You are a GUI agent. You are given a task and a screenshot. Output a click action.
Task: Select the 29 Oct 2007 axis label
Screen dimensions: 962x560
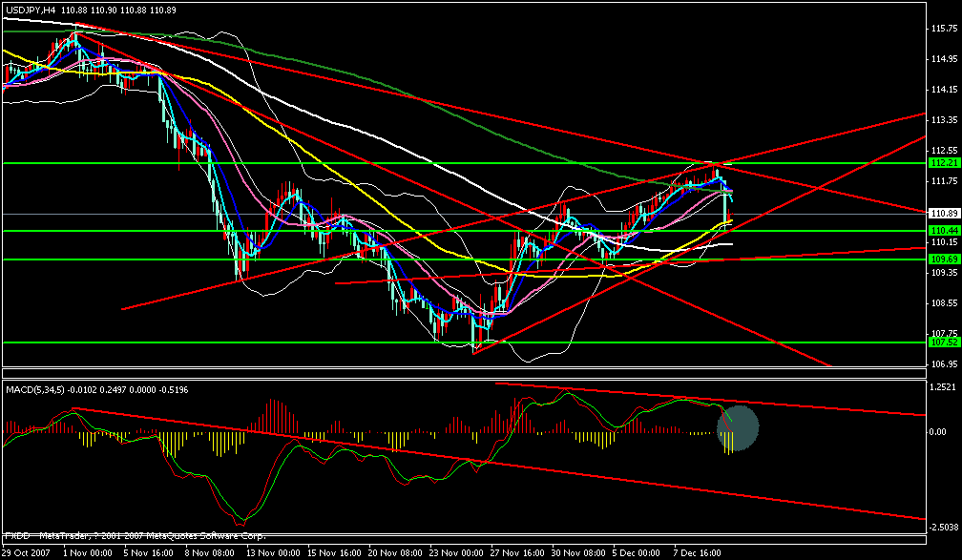pyautogui.click(x=26, y=551)
